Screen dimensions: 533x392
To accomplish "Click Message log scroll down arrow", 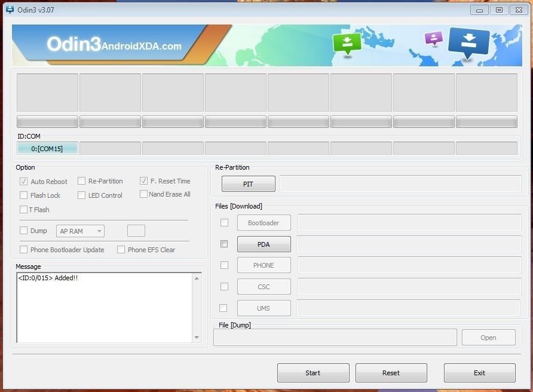I will click(197, 337).
